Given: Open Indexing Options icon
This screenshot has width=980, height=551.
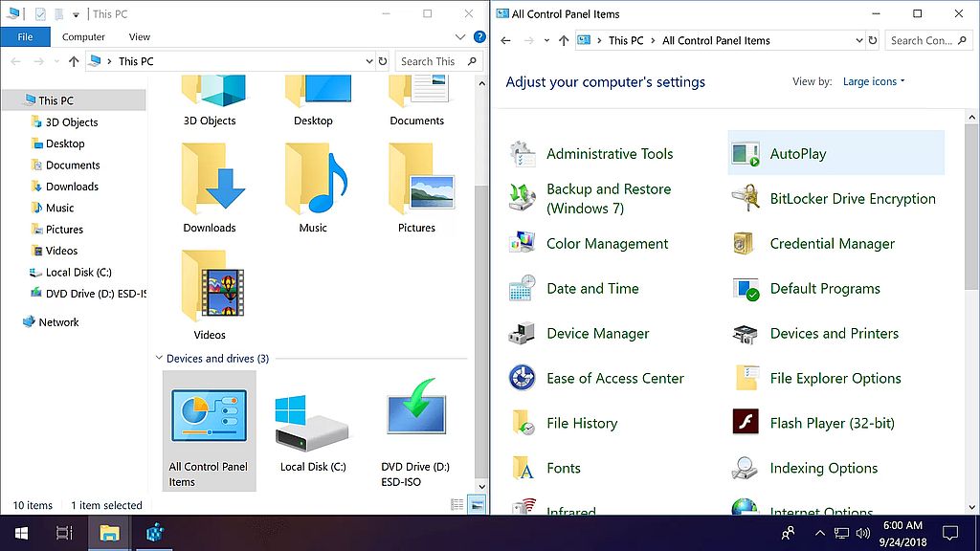Looking at the screenshot, I should coord(745,468).
